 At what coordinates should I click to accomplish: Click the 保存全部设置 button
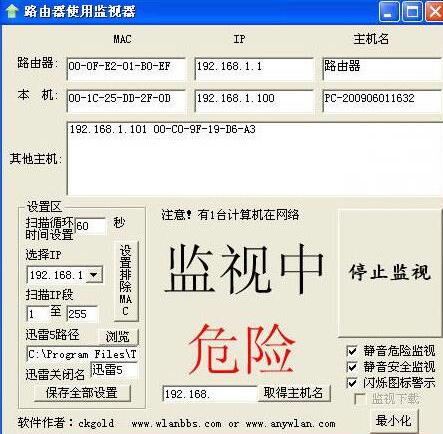coord(82,393)
